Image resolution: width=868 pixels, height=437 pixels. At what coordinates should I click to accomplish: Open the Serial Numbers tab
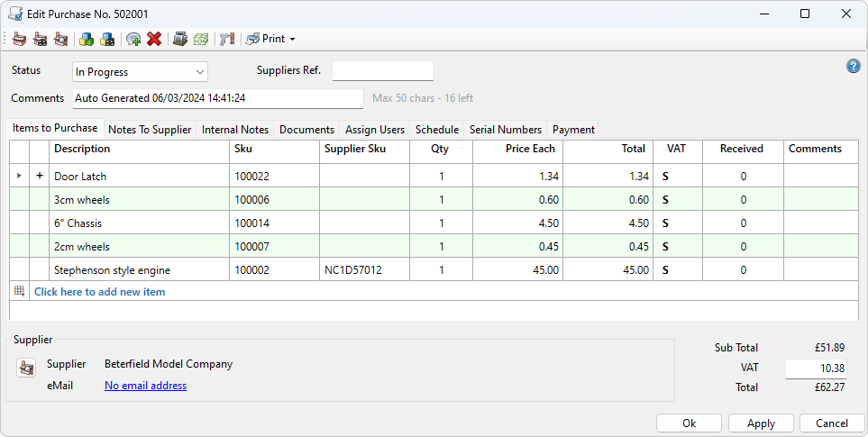[505, 130]
